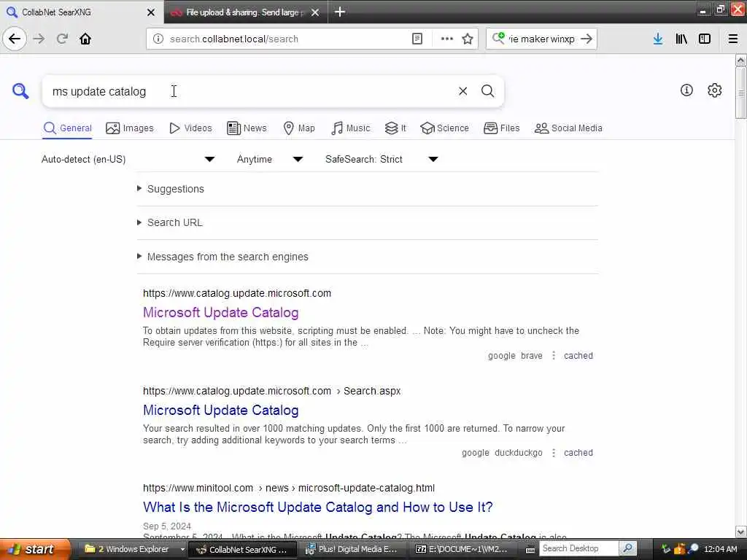Open the SafeSearch: Strict dropdown
Screen dimensions: 747x560
pos(382,159)
